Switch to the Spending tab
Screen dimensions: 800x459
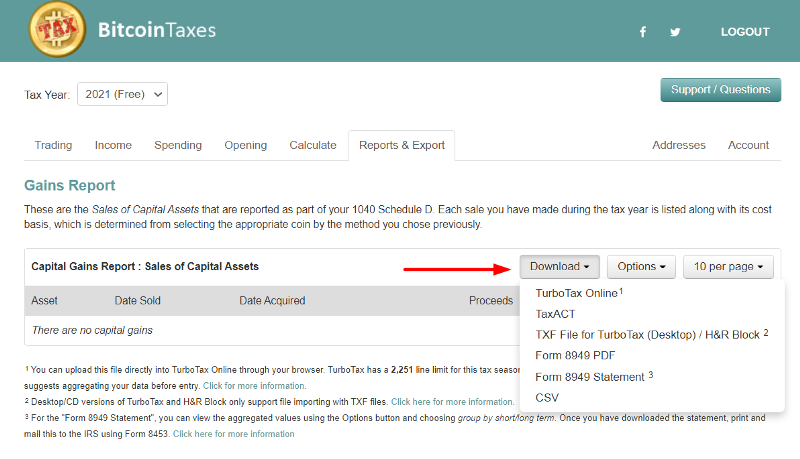point(178,145)
